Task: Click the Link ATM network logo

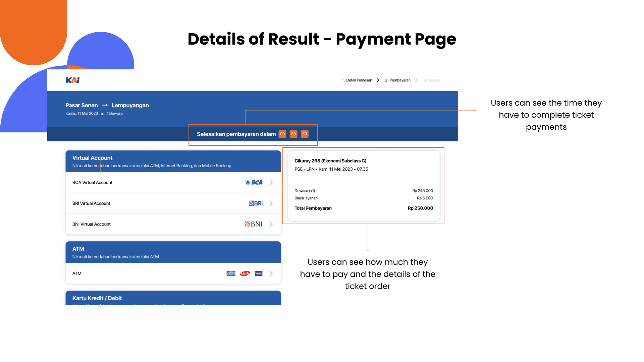Action: [x=245, y=274]
